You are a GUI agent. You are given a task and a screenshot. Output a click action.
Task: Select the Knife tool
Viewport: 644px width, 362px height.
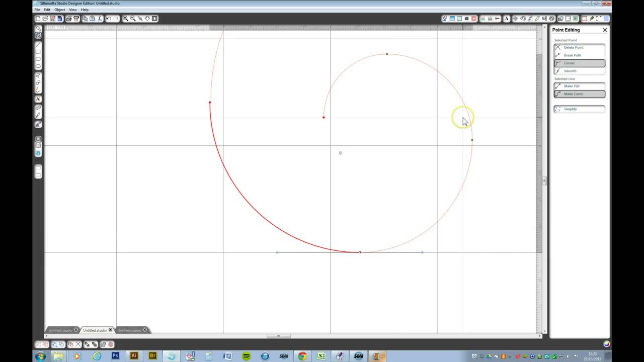coord(38,115)
